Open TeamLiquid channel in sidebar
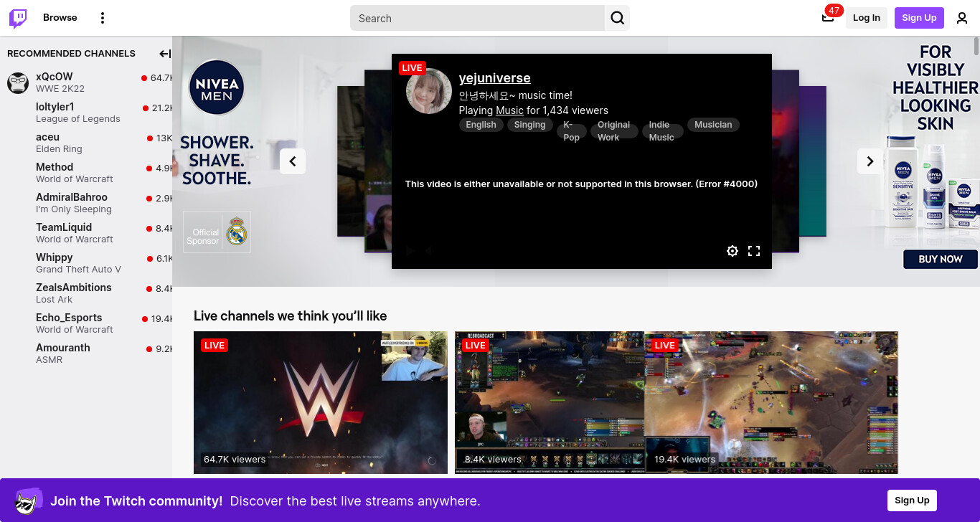 coord(86,233)
